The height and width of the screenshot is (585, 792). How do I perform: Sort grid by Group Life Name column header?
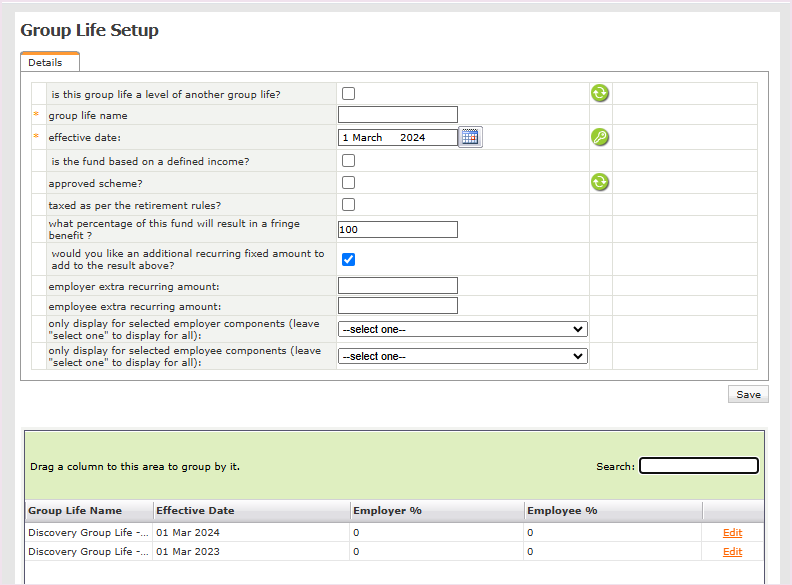pyautogui.click(x=75, y=511)
